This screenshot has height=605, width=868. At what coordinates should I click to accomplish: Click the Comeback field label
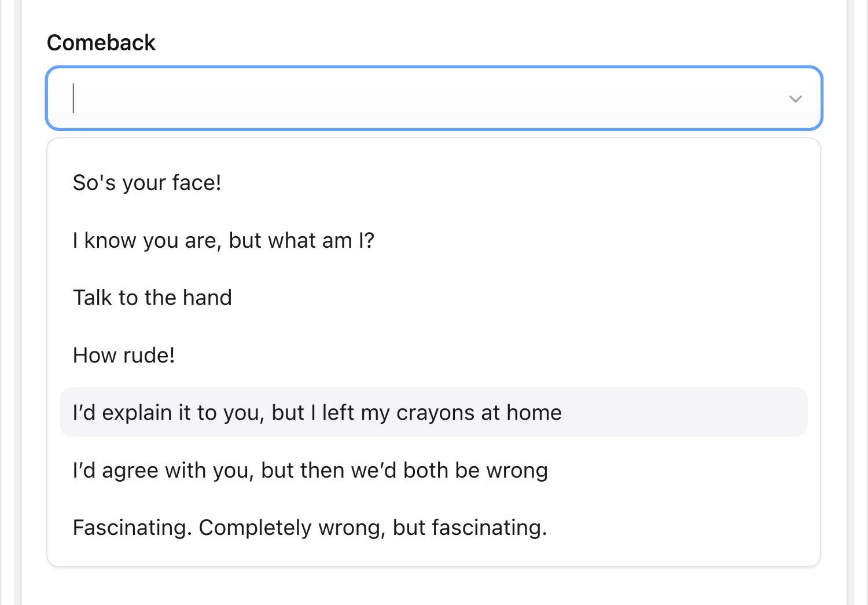pos(101,42)
